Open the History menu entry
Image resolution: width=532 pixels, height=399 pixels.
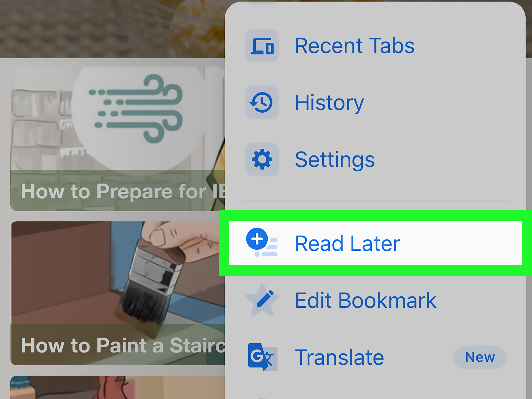pyautogui.click(x=375, y=102)
